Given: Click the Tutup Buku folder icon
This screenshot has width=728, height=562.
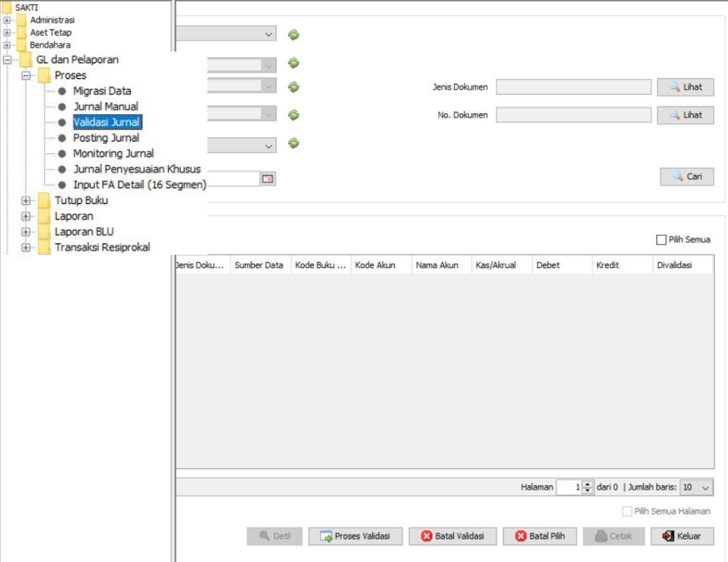Looking at the screenshot, I should (x=43, y=201).
